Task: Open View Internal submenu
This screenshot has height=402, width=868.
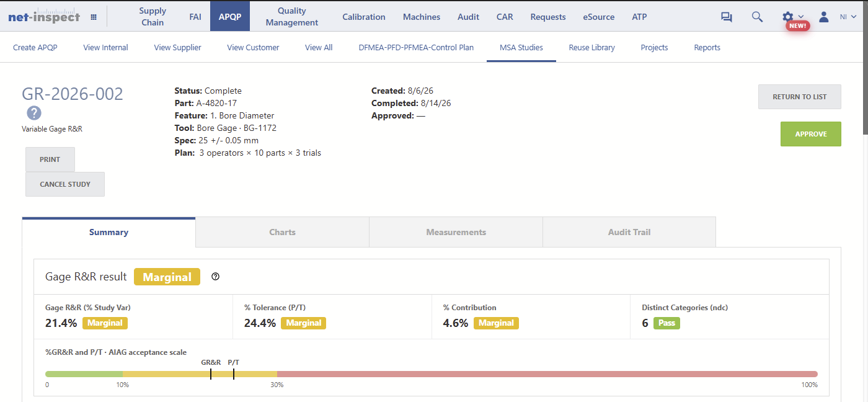Action: pos(106,47)
